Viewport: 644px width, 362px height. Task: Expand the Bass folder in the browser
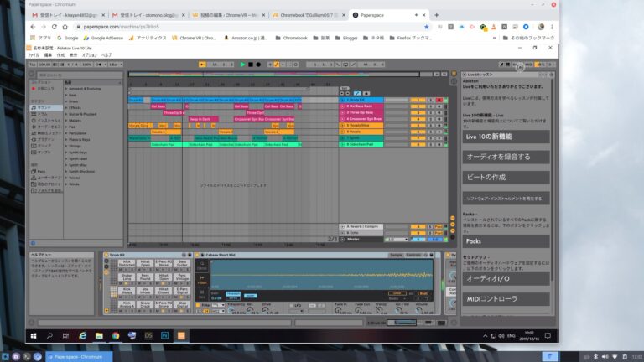[66, 96]
